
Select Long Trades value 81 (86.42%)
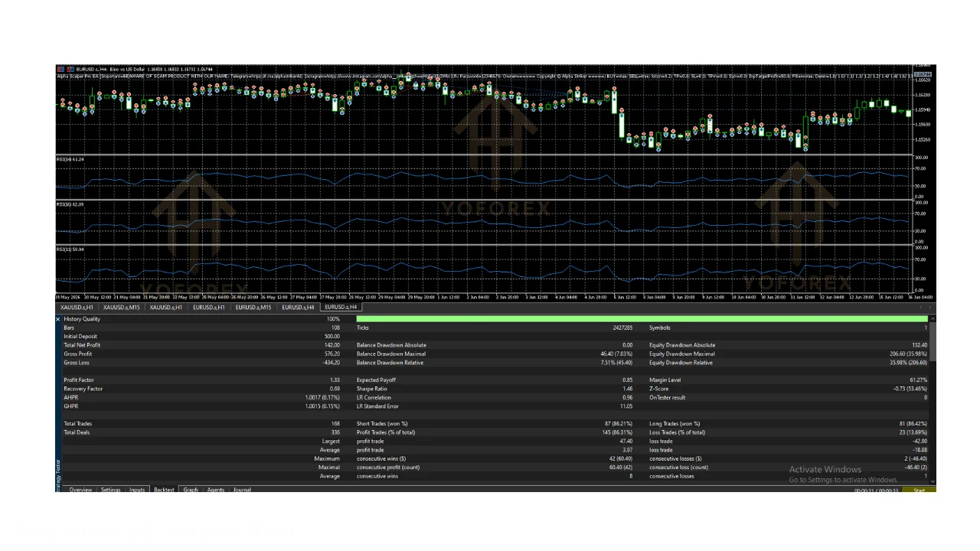pos(913,424)
